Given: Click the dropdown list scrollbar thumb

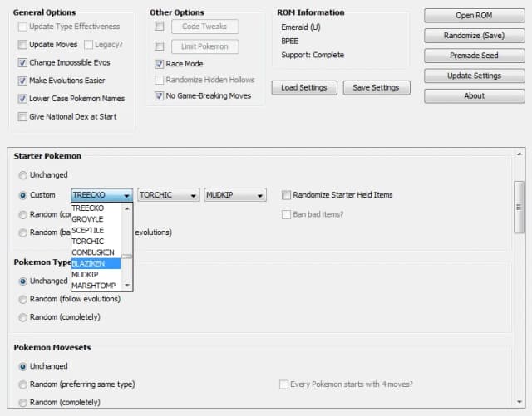Looking at the screenshot, I should pyautogui.click(x=127, y=257).
